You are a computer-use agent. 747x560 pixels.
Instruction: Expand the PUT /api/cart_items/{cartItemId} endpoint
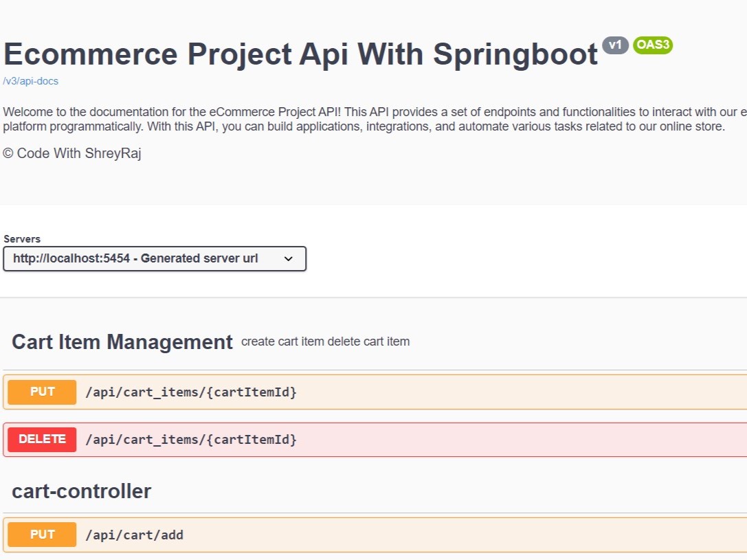click(191, 392)
